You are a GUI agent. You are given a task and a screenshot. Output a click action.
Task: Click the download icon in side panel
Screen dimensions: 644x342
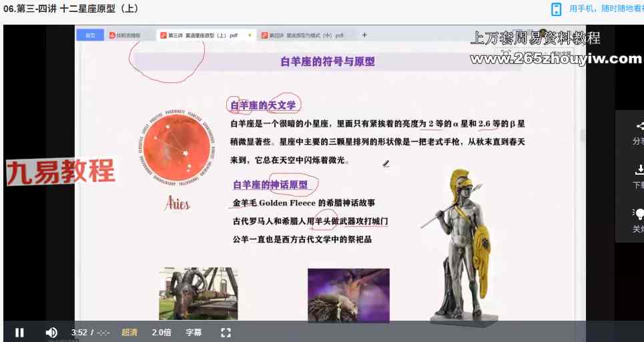[639, 169]
